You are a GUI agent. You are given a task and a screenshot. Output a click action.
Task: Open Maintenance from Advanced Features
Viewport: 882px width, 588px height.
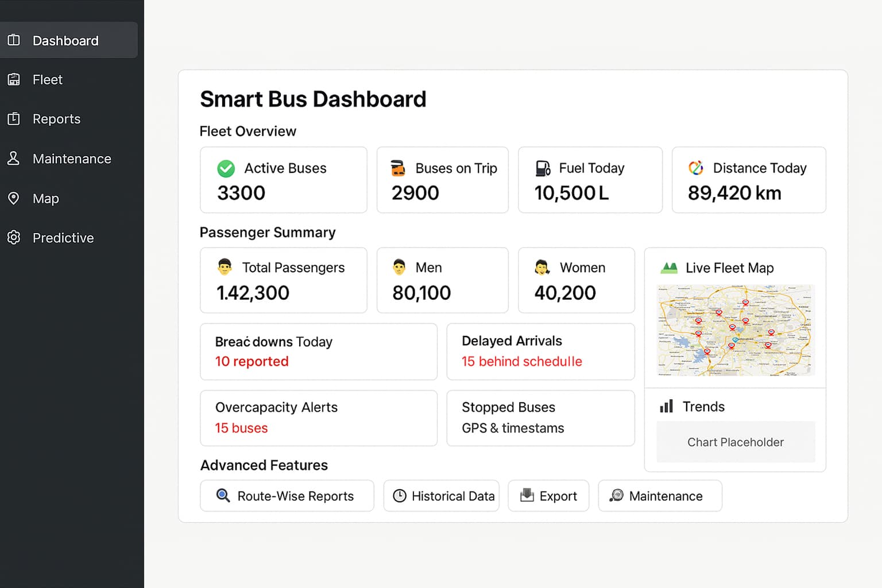point(659,496)
